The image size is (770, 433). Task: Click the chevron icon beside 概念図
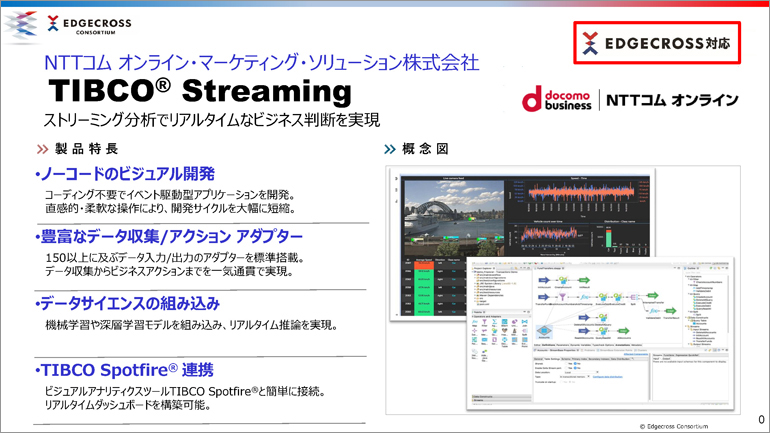coord(390,149)
